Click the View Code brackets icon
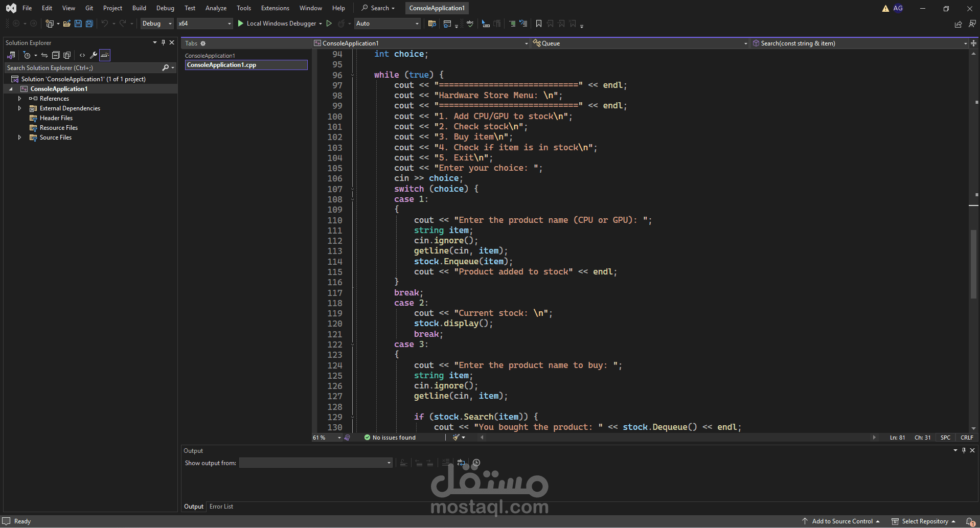This screenshot has height=528, width=980. [x=82, y=55]
